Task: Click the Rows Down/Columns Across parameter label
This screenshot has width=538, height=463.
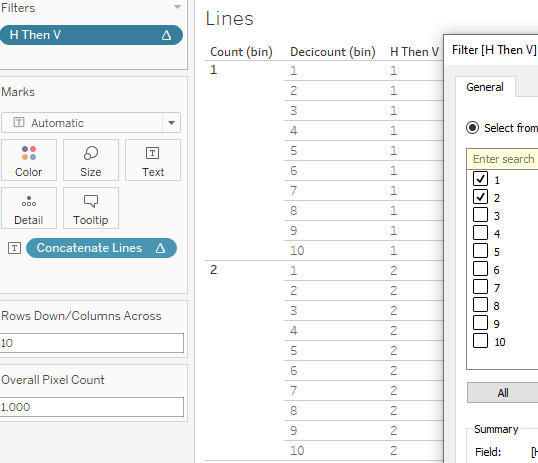Action: click(x=81, y=316)
